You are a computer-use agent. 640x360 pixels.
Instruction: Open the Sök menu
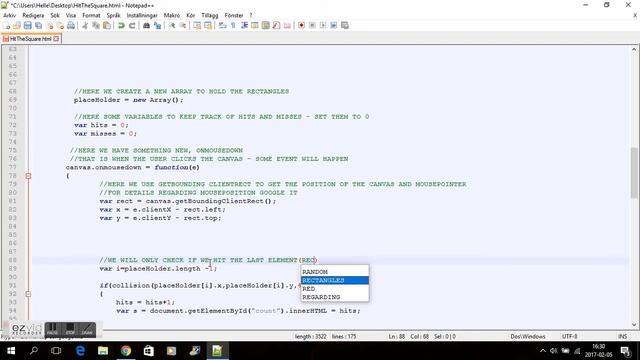click(x=55, y=15)
